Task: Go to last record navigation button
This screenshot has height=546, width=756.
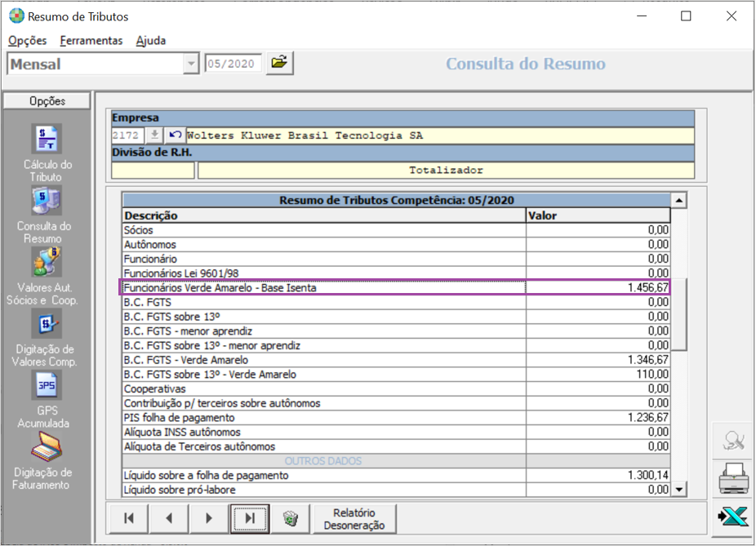Action: click(250, 518)
